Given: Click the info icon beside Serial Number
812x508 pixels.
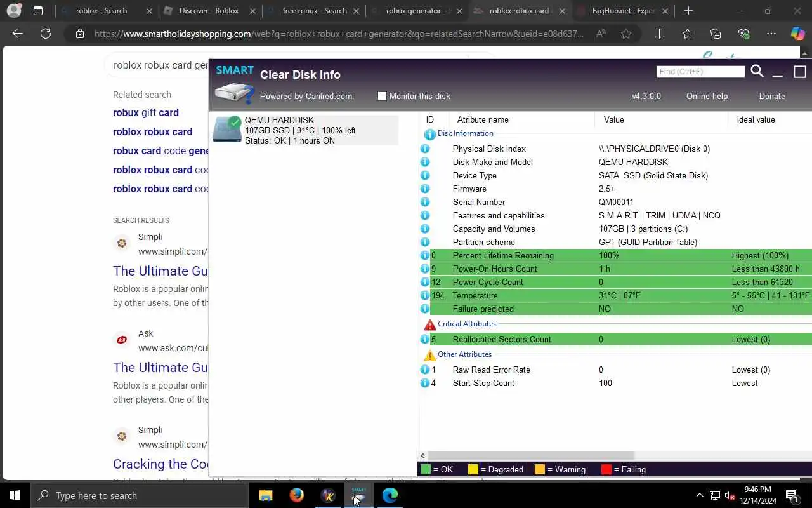Looking at the screenshot, I should point(425,202).
